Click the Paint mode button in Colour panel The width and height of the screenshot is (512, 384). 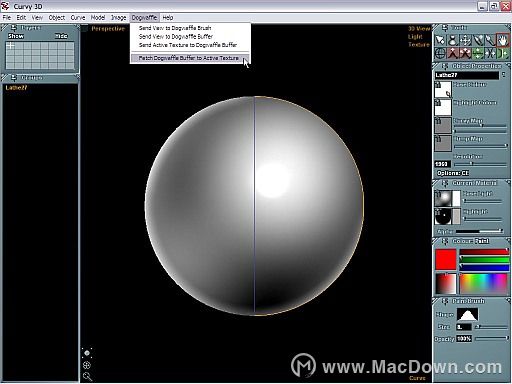tap(482, 241)
